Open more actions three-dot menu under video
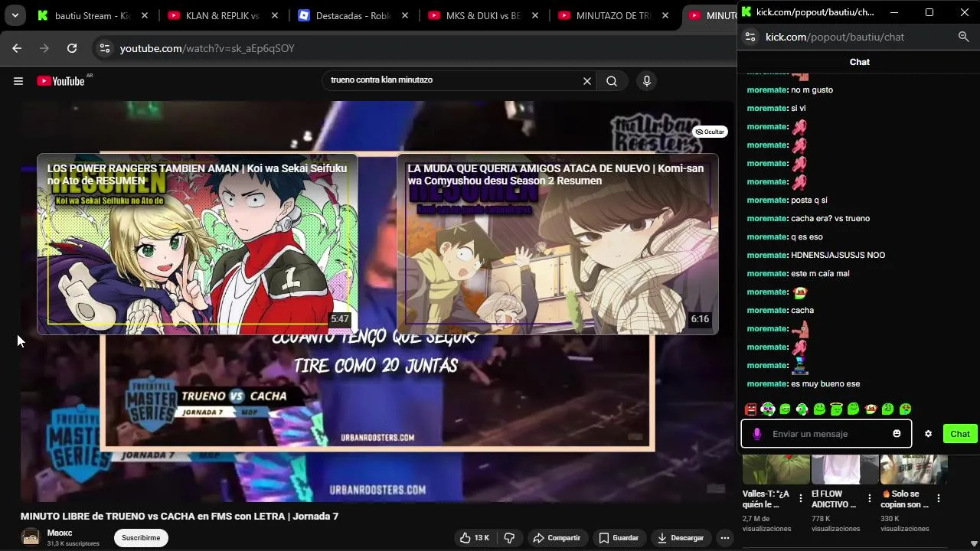 pos(724,538)
